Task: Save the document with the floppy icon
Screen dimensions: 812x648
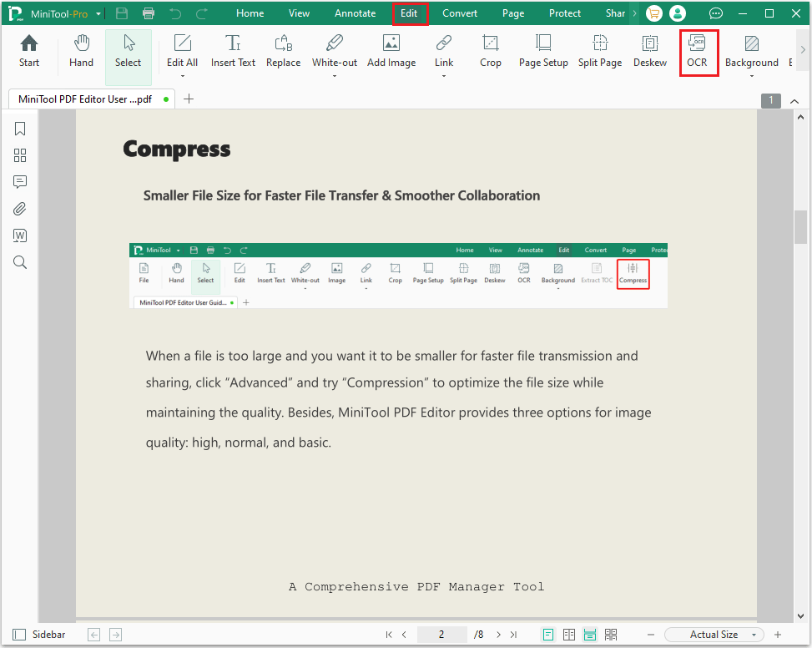Action: 122,13
